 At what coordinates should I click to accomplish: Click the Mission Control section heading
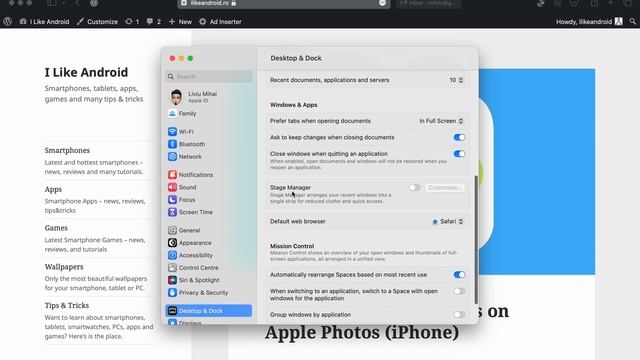(292, 246)
